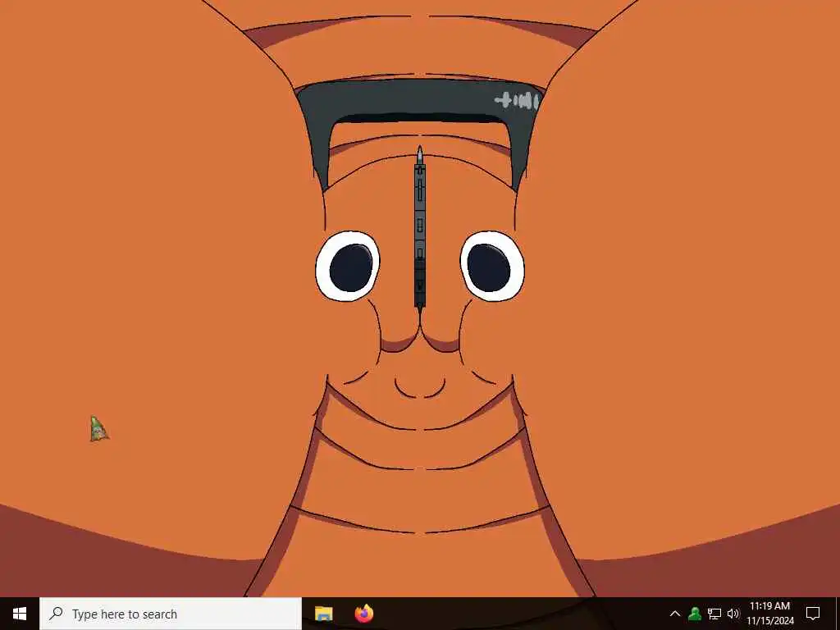Click the Show desktop strip at the taskbar edge
Viewport: 840px width, 630px height.
tap(838, 614)
